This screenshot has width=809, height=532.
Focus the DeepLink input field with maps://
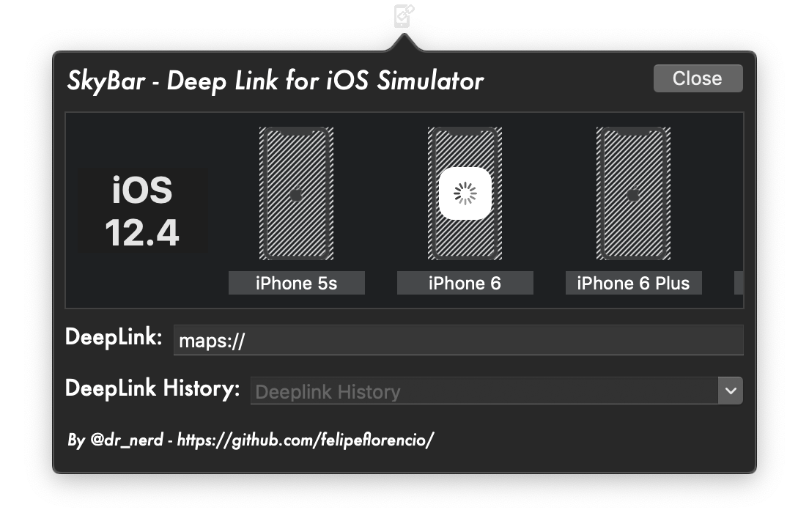[458, 341]
